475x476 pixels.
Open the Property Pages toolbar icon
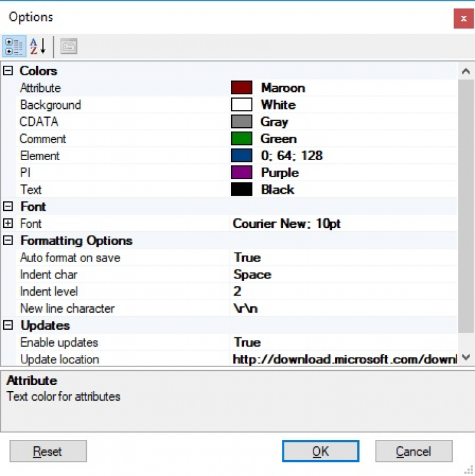coord(69,46)
